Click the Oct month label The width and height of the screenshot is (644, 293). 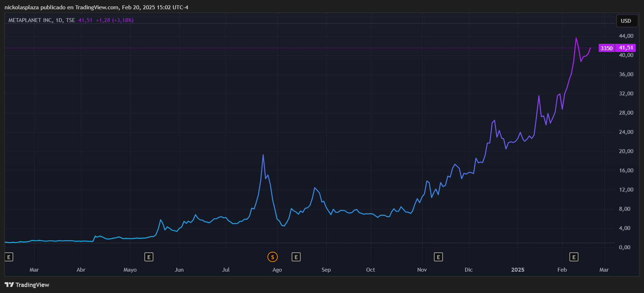(x=370, y=270)
